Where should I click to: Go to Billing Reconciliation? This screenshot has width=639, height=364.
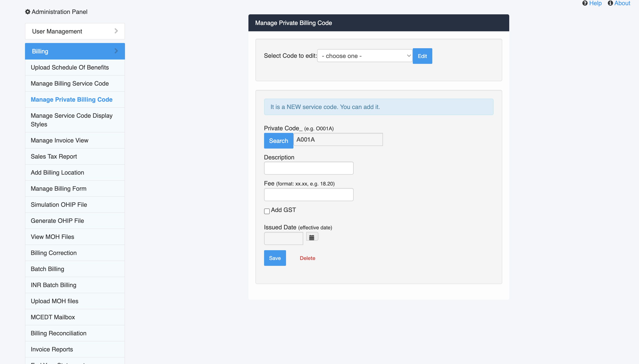[x=75, y=333]
